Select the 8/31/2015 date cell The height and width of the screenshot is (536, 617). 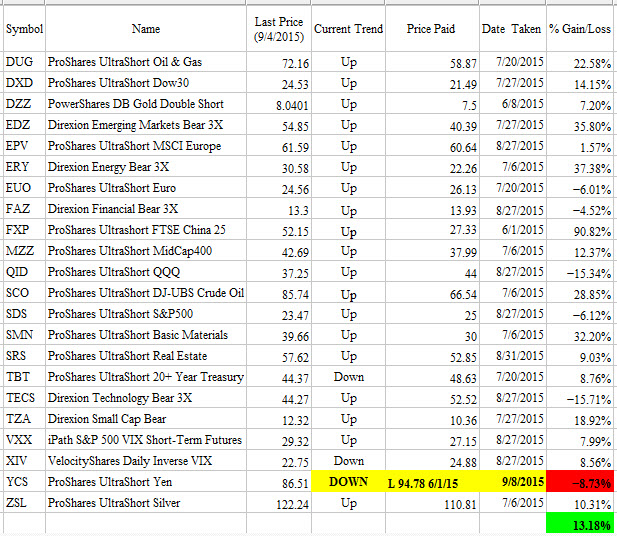[x=512, y=355]
